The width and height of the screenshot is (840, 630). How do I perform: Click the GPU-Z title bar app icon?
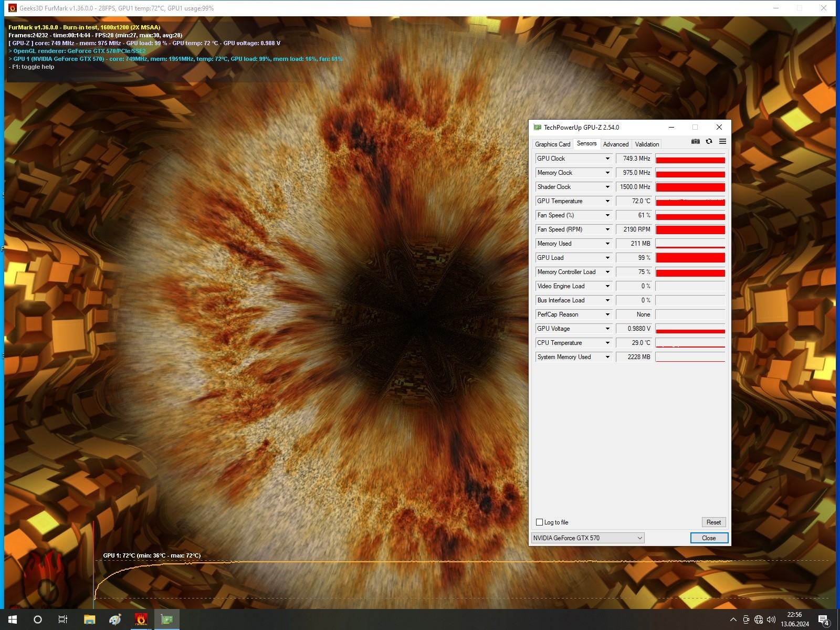(537, 127)
